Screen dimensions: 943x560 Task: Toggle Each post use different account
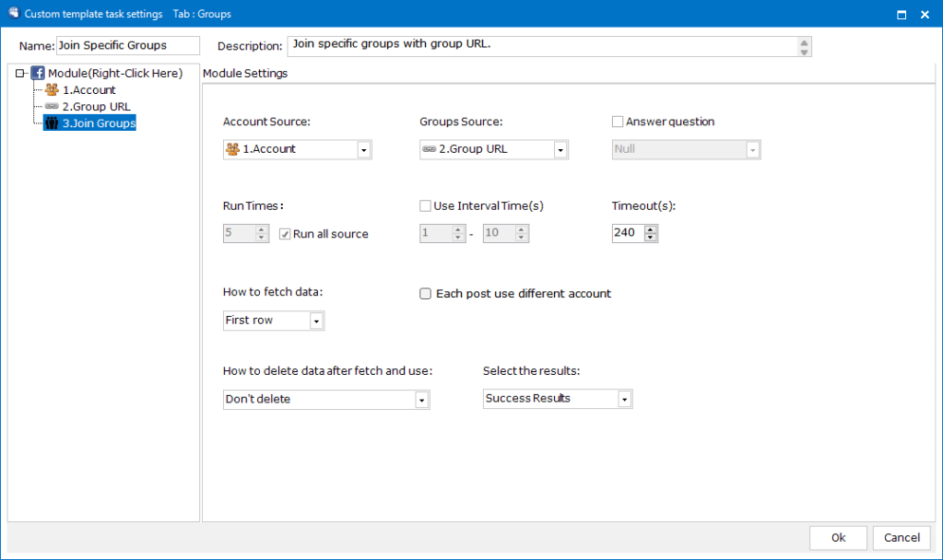tap(425, 294)
